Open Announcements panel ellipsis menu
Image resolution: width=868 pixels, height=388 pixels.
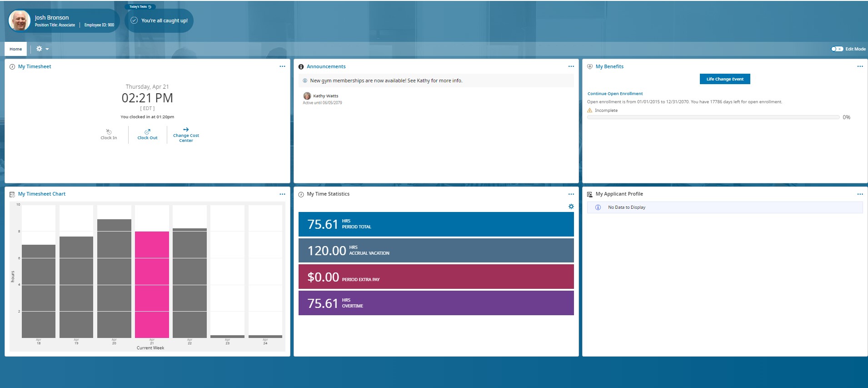(x=571, y=66)
